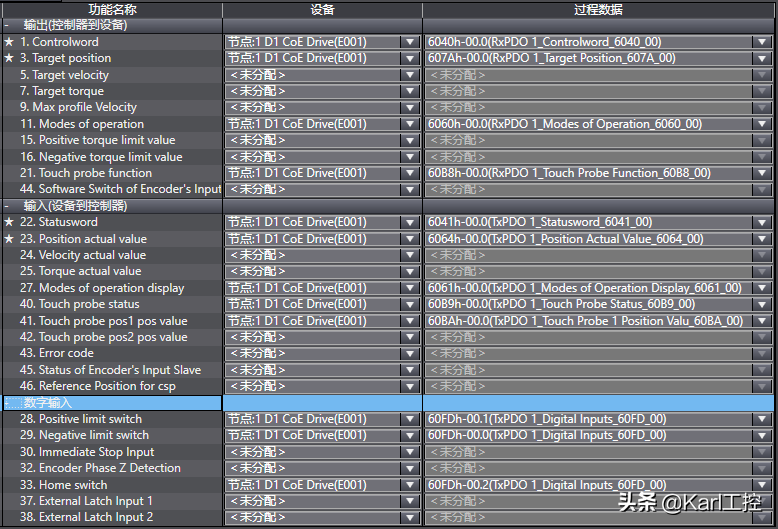778x529 pixels.
Task: Open device dropdown for 43. Error code
Action: 410,353
